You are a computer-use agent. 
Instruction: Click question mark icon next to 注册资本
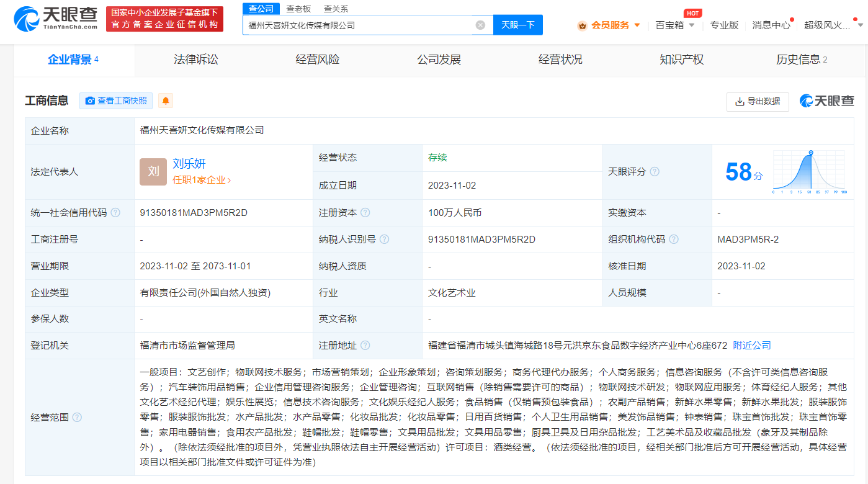pyautogui.click(x=365, y=212)
